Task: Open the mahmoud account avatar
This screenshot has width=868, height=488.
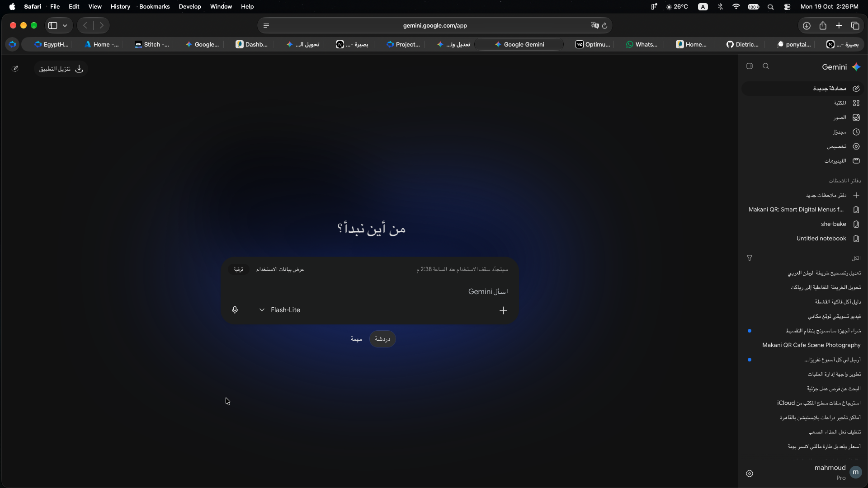Action: 855,472
